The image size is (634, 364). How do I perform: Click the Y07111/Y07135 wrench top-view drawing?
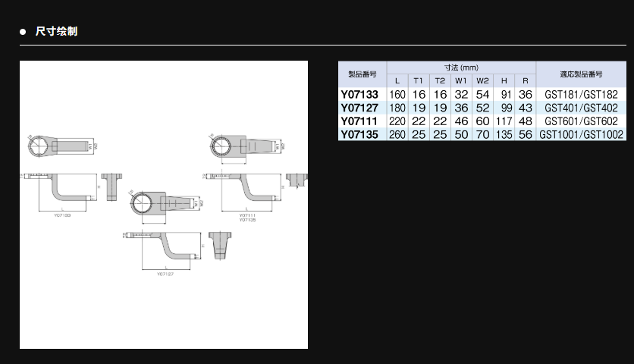point(243,144)
